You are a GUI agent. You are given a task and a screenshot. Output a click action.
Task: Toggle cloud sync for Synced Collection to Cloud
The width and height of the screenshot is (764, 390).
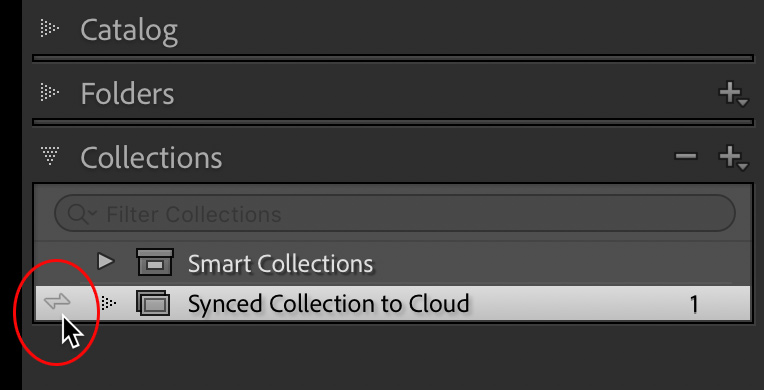[57, 303]
